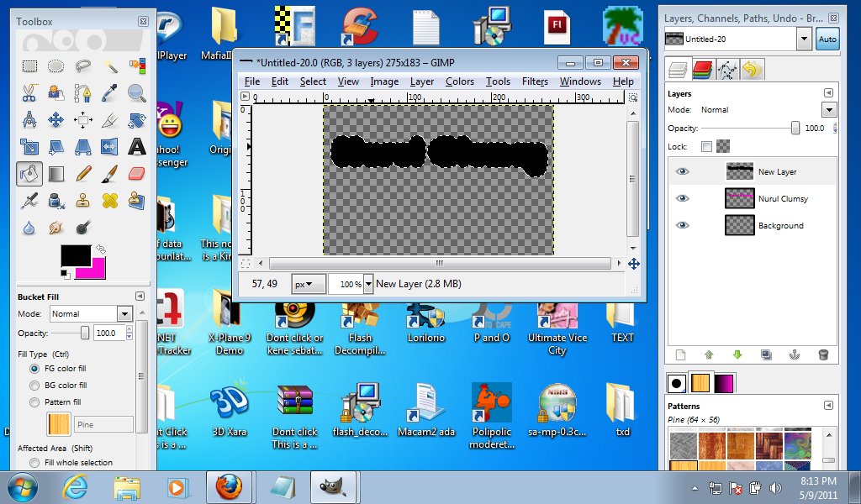This screenshot has width=861, height=504.
Task: Swap foreground and background colors
Action: 101,249
